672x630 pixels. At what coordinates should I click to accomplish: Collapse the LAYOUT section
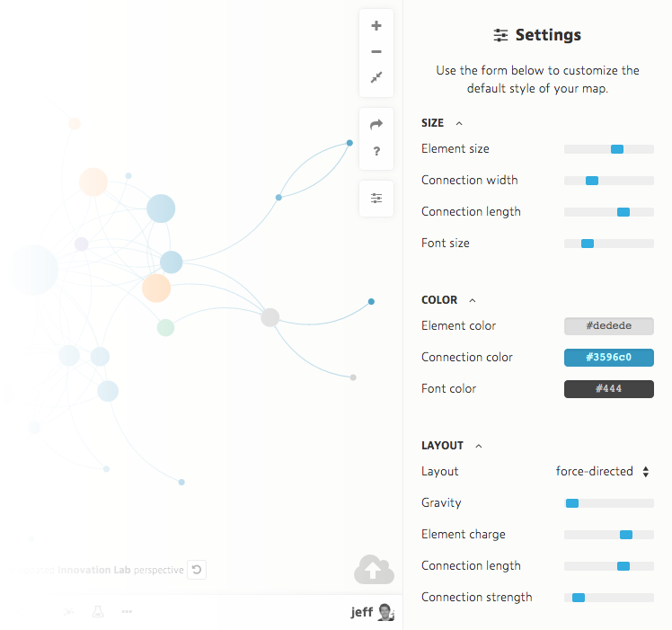point(479,446)
